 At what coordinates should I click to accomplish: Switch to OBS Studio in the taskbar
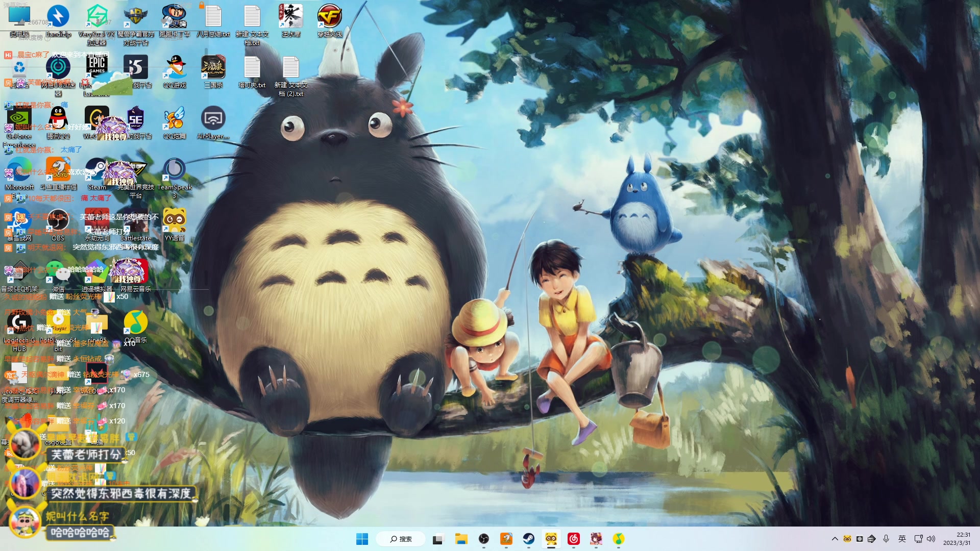[484, 539]
